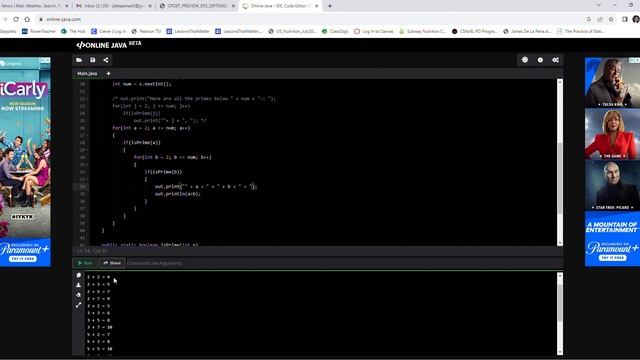Add a new file with plus icon
640x360 pixels.
pos(109,73)
